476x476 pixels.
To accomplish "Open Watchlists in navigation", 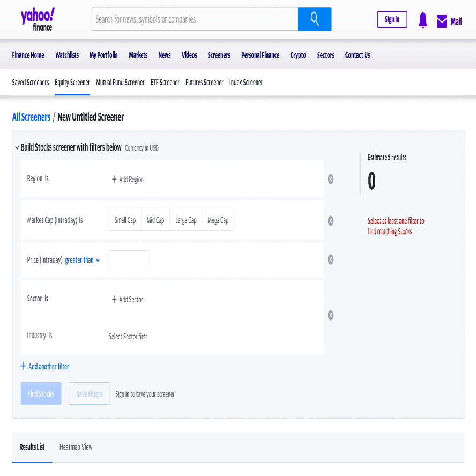I will click(x=67, y=55).
